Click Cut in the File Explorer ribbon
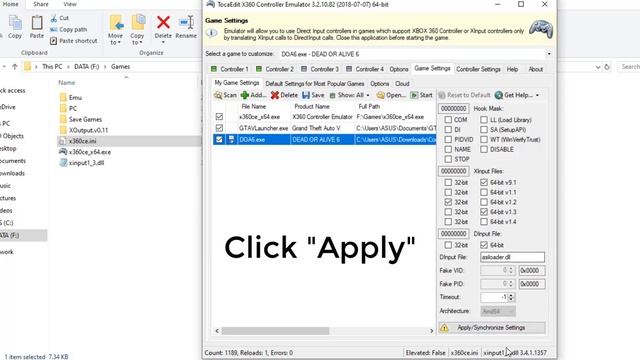This screenshot has width=640, height=360. 60,18
